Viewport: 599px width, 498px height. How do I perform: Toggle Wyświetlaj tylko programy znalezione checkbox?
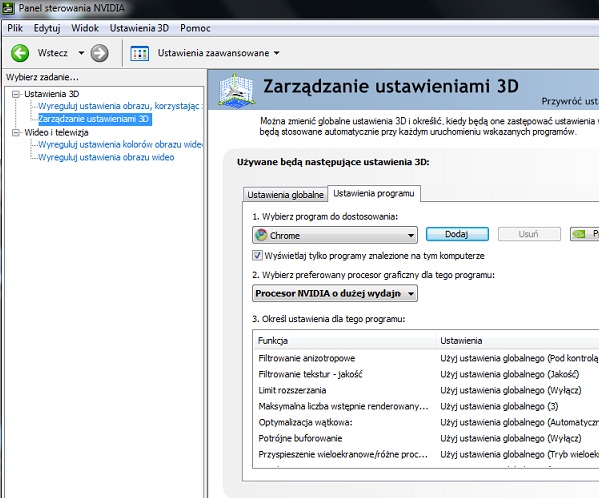click(257, 255)
